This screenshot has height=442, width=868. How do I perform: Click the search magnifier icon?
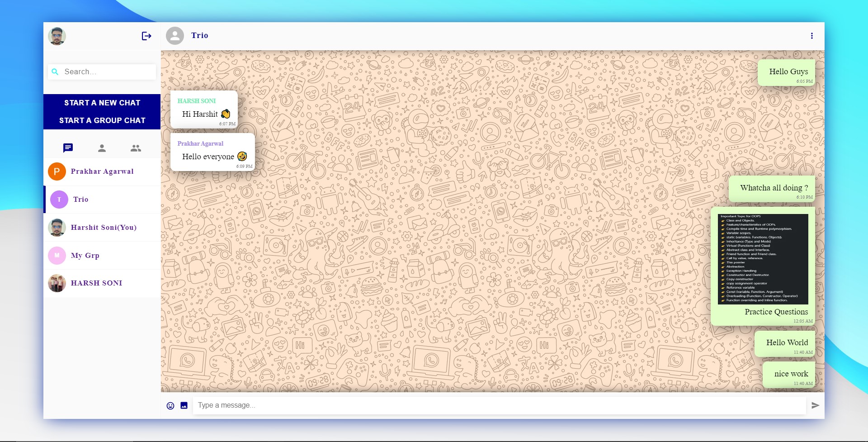click(55, 72)
